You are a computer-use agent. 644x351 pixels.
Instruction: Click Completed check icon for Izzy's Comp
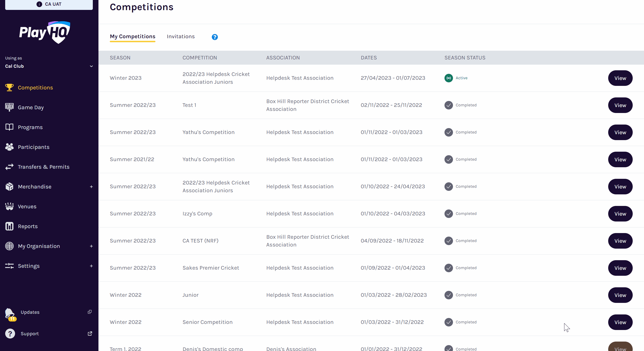pos(449,213)
